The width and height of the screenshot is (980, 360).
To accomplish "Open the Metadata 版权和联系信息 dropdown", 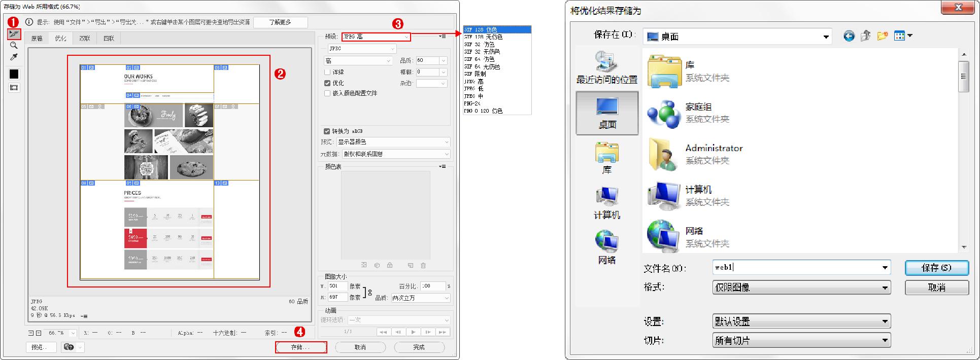I will tap(396, 154).
